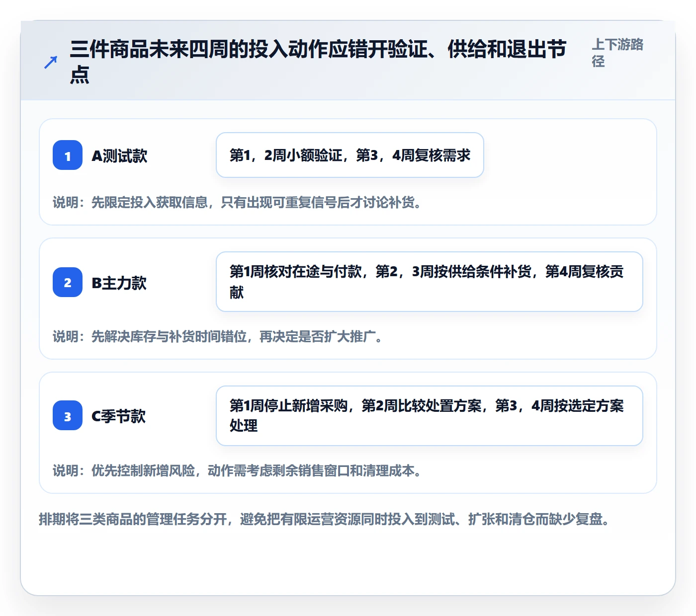Click the footer text 排期将三类商品的管理任务分开
The height and width of the screenshot is (616, 696).
(x=325, y=520)
